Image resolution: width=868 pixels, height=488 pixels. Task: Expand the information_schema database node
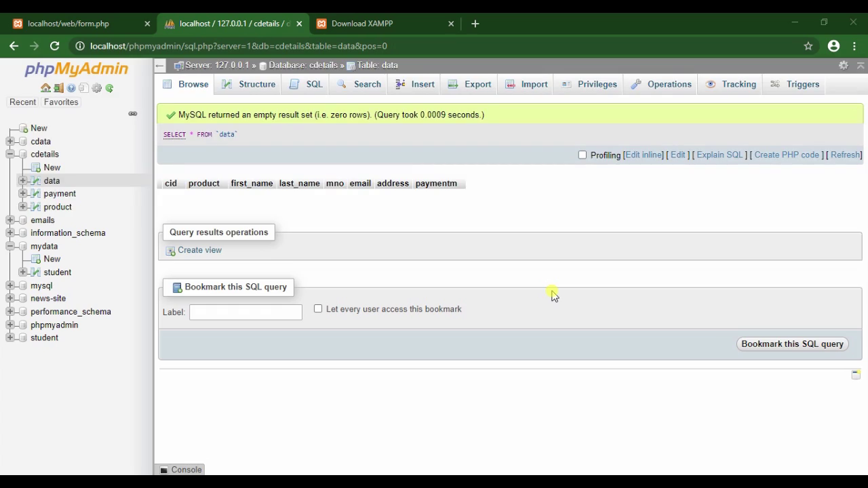point(10,233)
